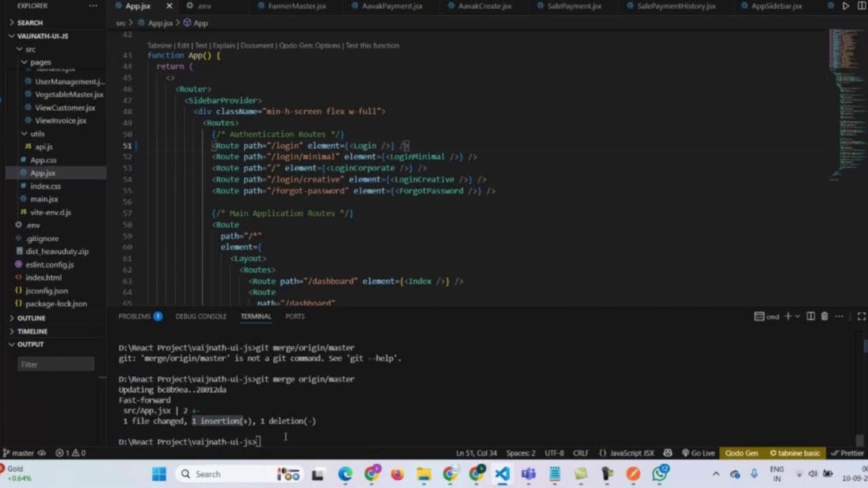Open the AavakCreate.jsx editor tab
The width and height of the screenshot is (868, 488).
pos(484,6)
